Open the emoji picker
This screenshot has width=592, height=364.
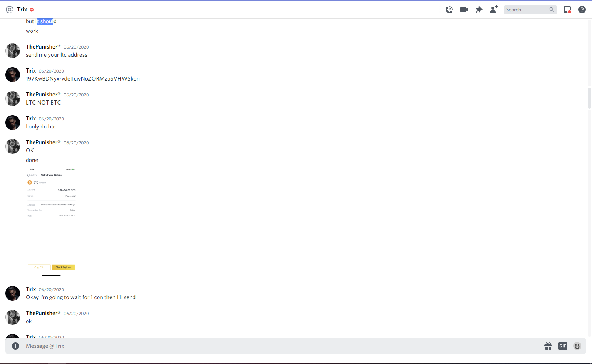pyautogui.click(x=577, y=346)
